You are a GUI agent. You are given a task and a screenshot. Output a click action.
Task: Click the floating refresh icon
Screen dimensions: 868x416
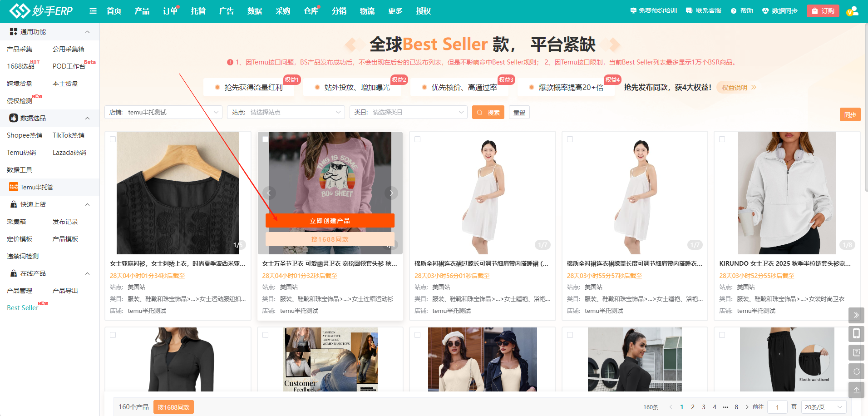coord(856,371)
